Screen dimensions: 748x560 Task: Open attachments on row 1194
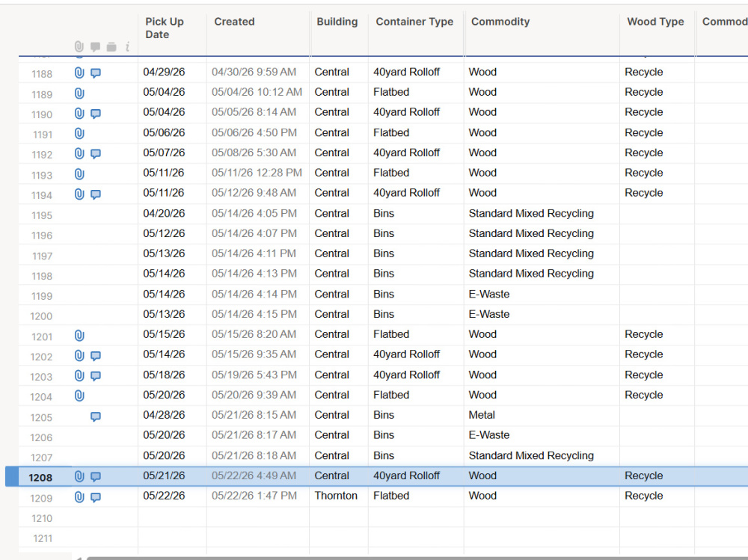pyautogui.click(x=79, y=194)
